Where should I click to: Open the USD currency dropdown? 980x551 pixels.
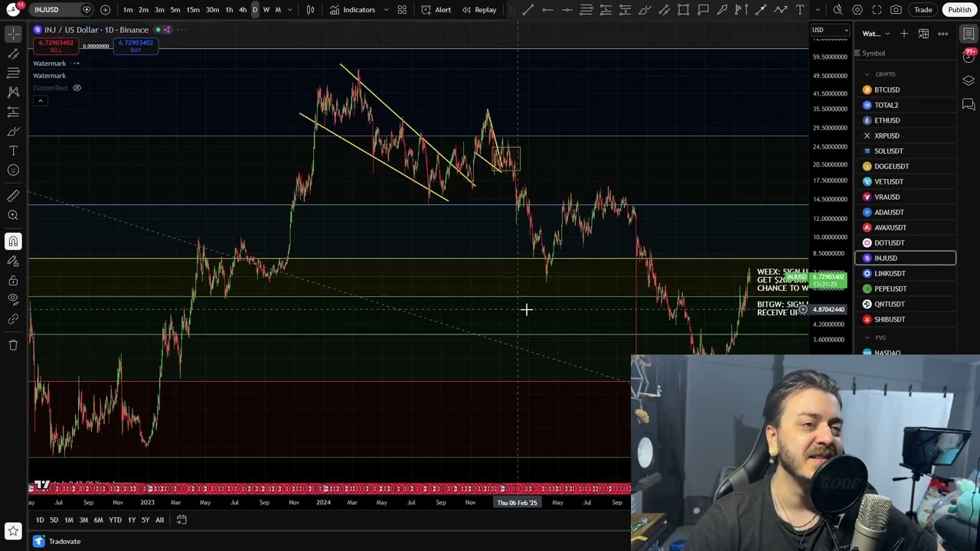(831, 31)
